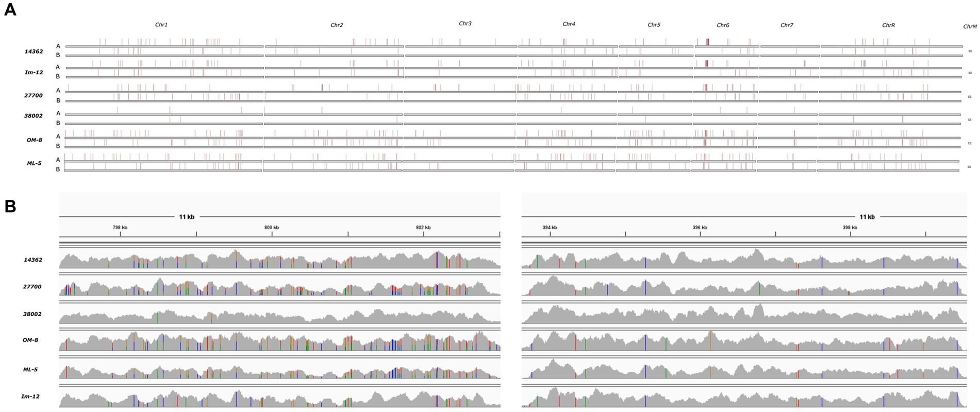Click the 38002 left coverage track

tap(279, 315)
